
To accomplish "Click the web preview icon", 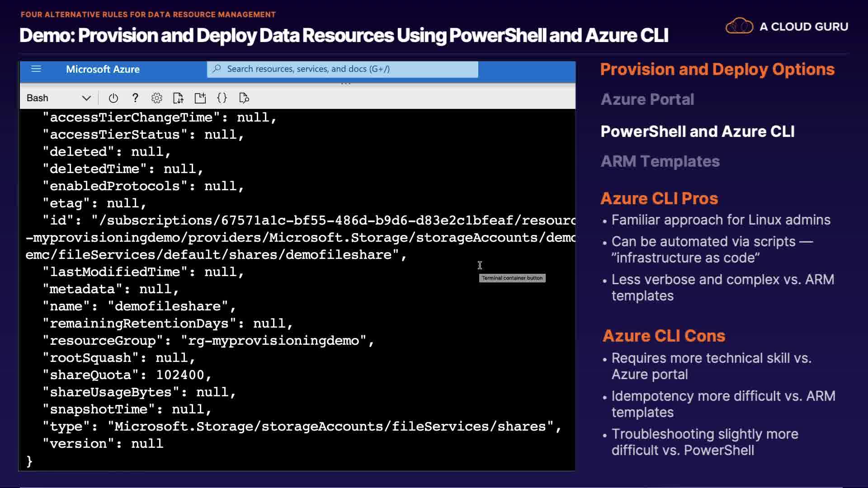I will (x=244, y=98).
